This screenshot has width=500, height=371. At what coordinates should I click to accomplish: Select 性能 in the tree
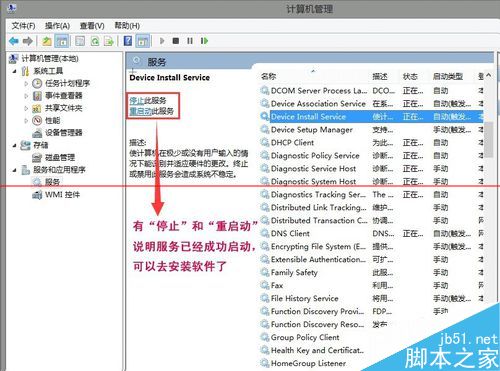point(53,120)
